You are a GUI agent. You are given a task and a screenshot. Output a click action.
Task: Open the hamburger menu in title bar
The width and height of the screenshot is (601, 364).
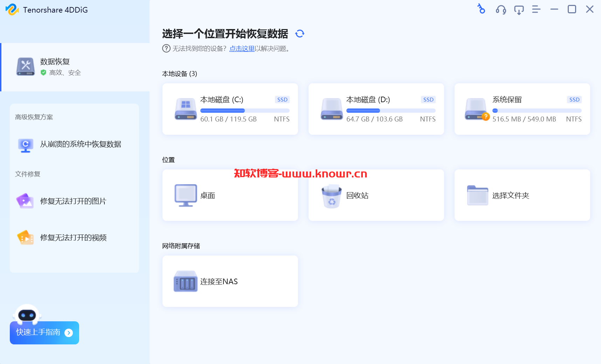click(536, 9)
